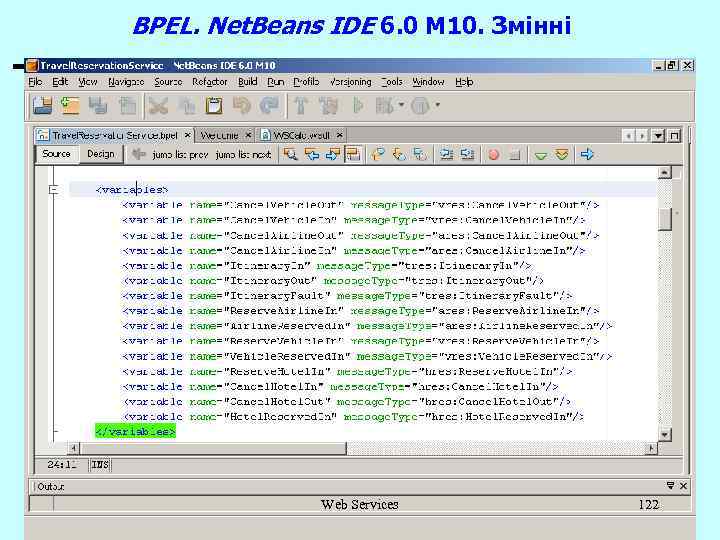
Task: Click vertical scrollbar up arrow
Action: click(664, 173)
